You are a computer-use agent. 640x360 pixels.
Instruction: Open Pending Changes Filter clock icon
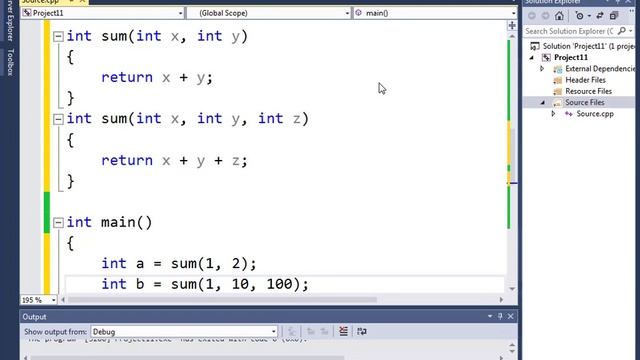(579, 16)
